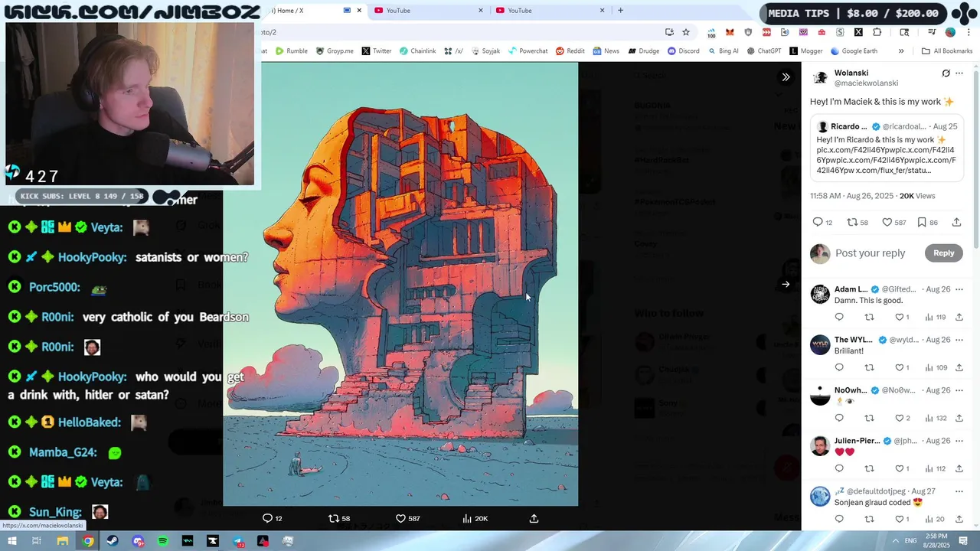Open Chrome profile avatar

950,32
